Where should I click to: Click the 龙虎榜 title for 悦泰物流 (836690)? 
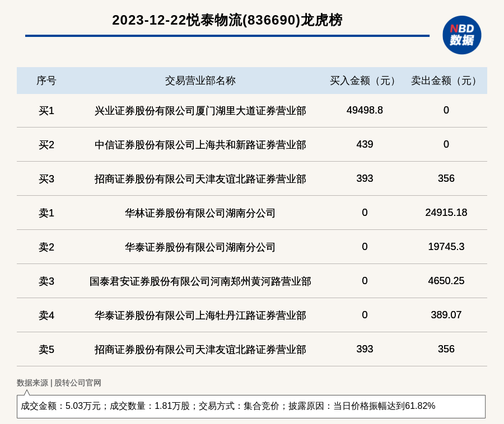tap(227, 20)
